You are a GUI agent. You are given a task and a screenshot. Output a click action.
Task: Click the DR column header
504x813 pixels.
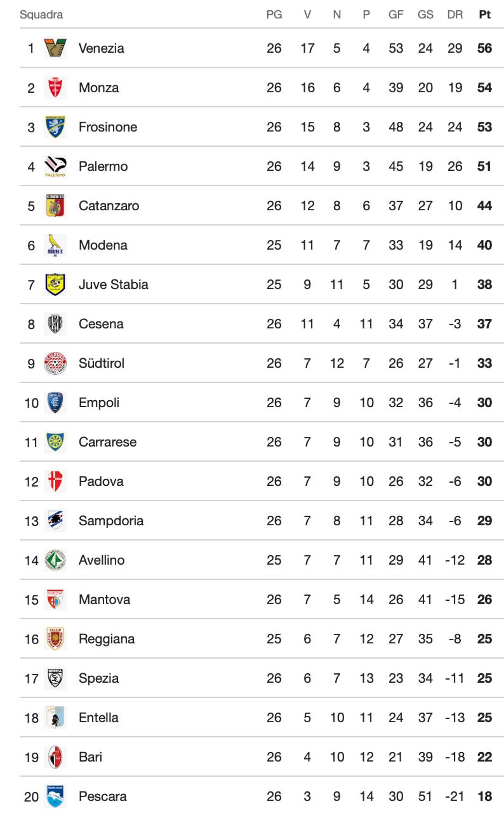[455, 15]
